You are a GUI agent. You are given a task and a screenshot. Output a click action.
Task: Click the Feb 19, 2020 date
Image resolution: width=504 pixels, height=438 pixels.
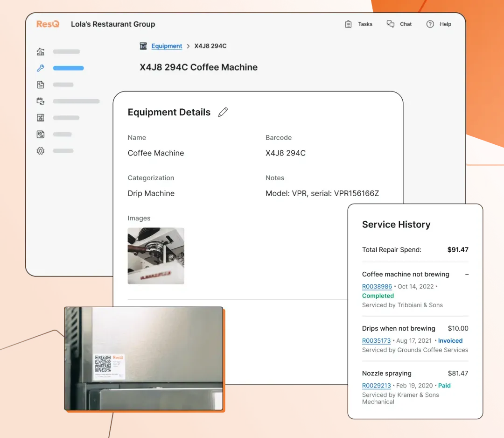(x=414, y=386)
